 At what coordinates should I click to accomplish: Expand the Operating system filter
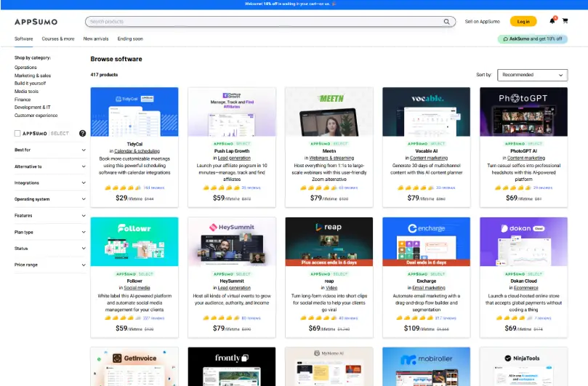50,199
